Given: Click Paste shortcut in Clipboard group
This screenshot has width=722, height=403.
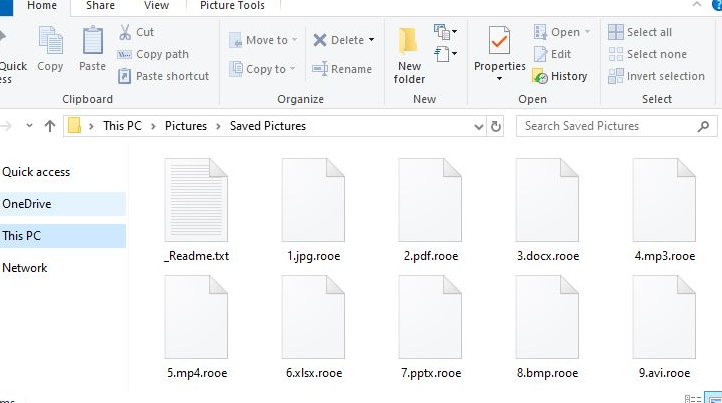Looking at the screenshot, I should pyautogui.click(x=164, y=76).
